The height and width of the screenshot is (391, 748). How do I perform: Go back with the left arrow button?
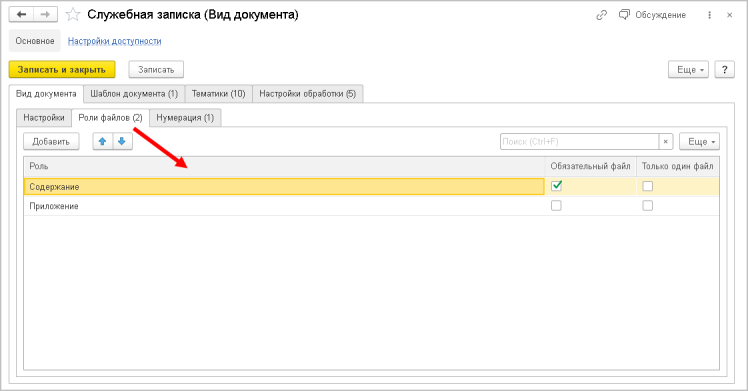[x=21, y=14]
